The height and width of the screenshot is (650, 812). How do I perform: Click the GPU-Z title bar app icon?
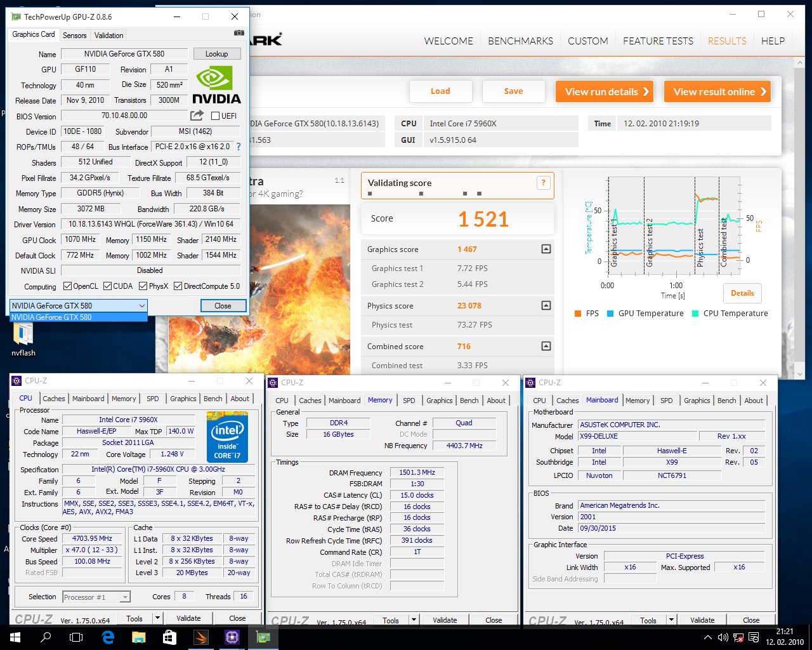[16, 17]
